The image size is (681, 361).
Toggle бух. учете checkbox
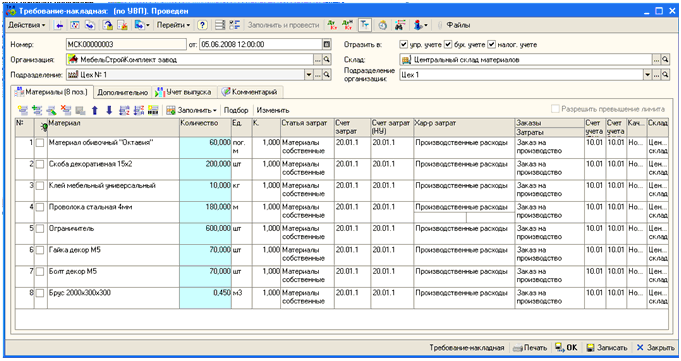(448, 44)
